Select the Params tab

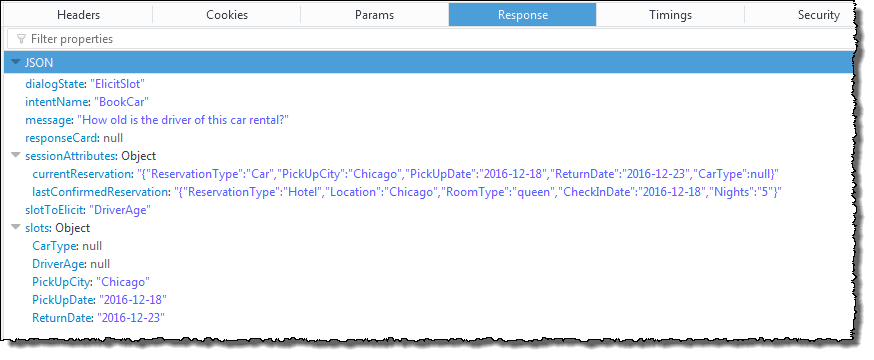point(375,15)
